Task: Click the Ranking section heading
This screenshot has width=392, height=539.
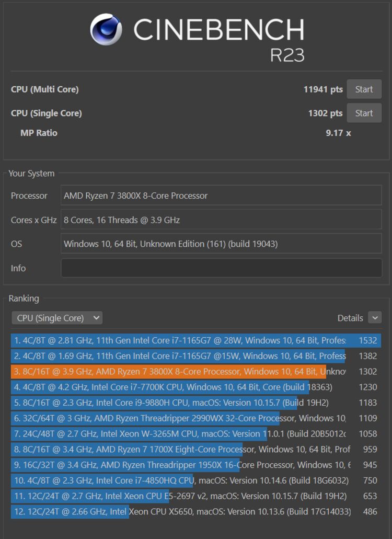Action: click(x=24, y=299)
